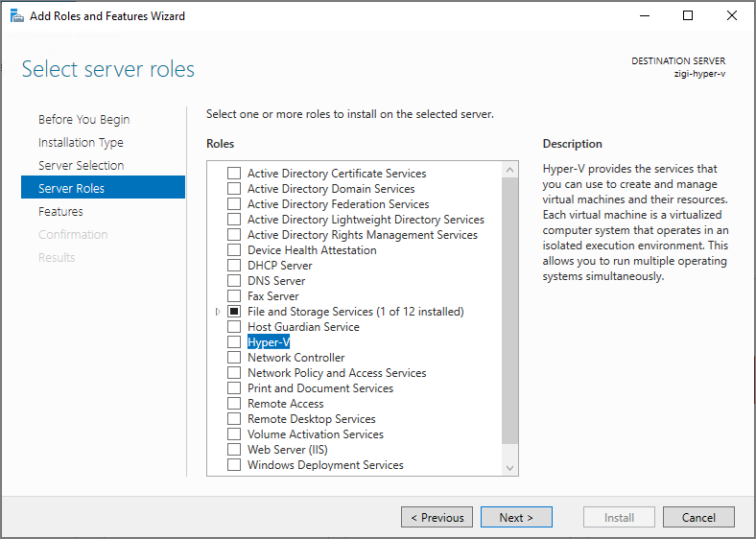This screenshot has height=539, width=756.
Task: Maximize the wizard window
Action: coord(688,16)
